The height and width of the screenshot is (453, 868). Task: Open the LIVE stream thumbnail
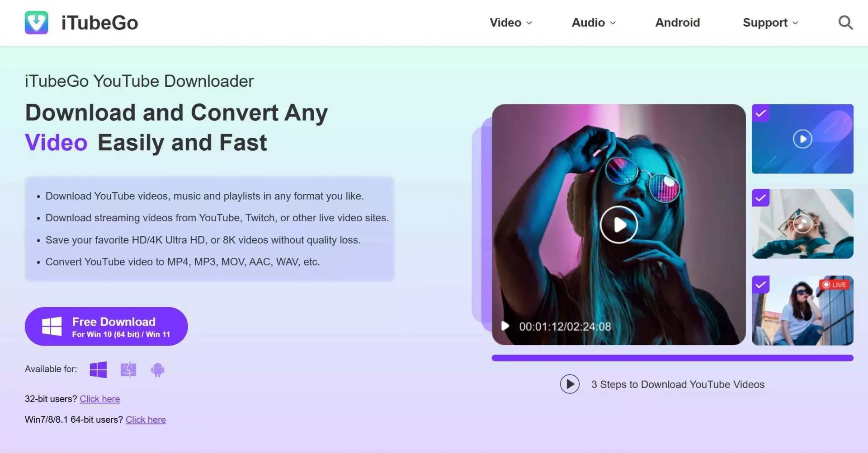coord(802,311)
